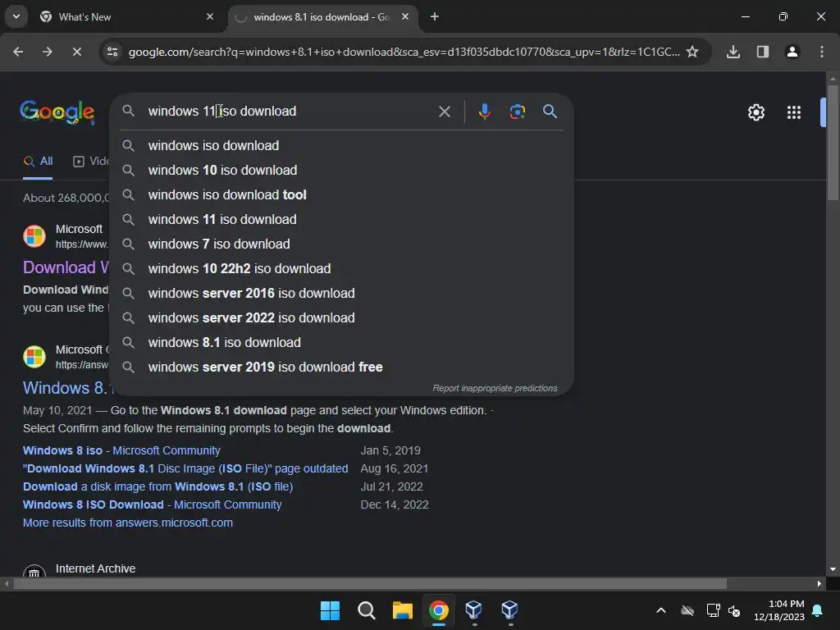This screenshot has height=630, width=840.
Task: Select the Videos results tab
Action: click(x=91, y=162)
